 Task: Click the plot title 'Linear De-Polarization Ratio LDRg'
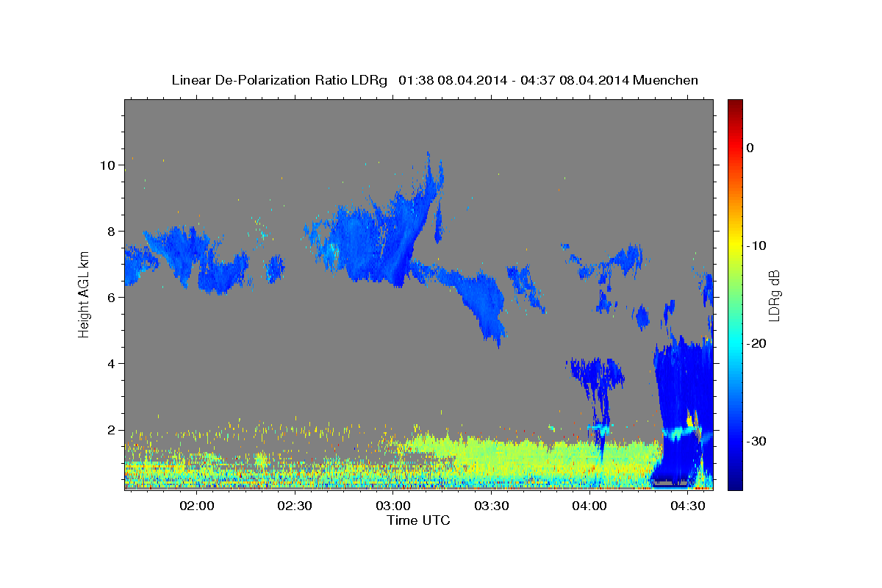pyautogui.click(x=279, y=80)
